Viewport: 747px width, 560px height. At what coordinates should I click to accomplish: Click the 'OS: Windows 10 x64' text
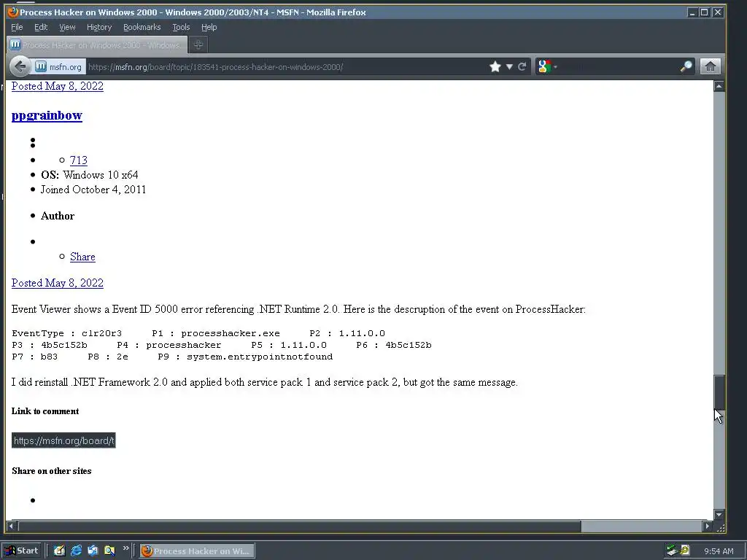90,175
